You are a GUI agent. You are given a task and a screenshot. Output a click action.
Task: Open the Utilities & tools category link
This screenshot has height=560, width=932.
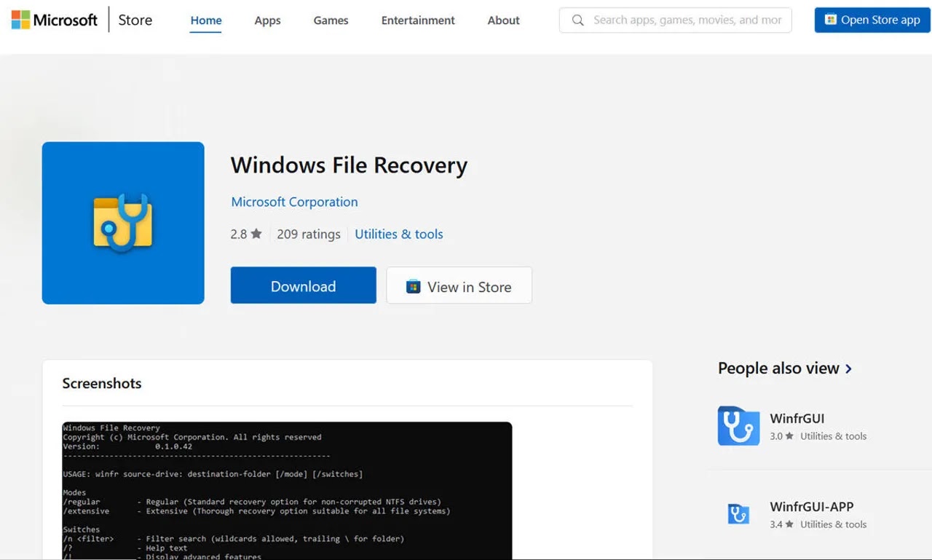pyautogui.click(x=399, y=234)
